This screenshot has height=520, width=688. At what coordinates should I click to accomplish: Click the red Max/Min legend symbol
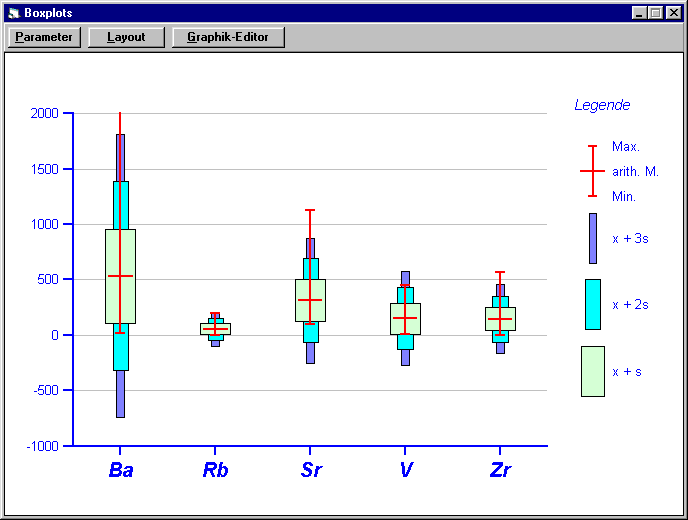[x=592, y=171]
